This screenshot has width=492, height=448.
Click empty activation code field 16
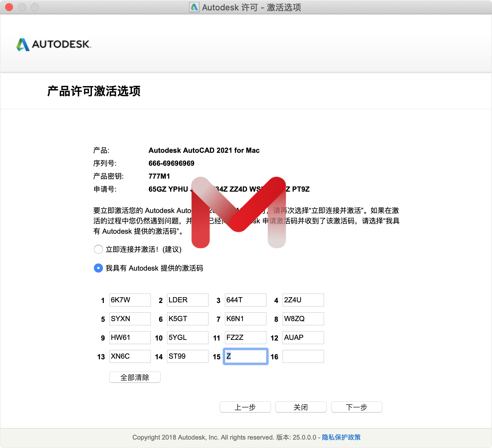pyautogui.click(x=303, y=356)
